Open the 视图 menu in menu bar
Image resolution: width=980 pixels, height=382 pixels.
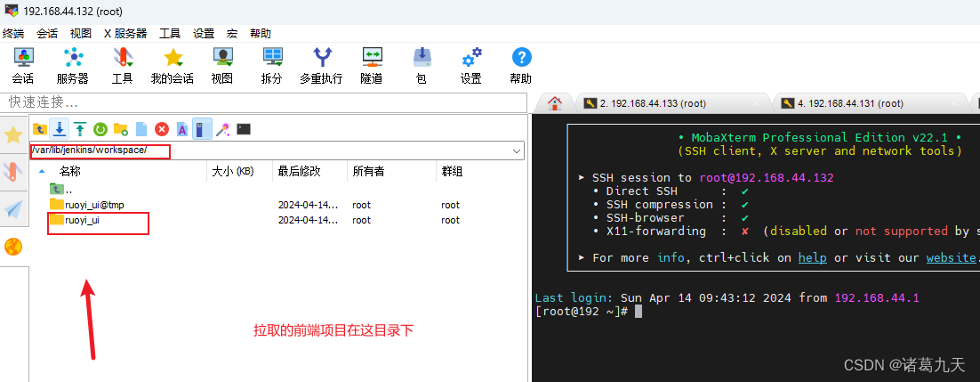[81, 33]
